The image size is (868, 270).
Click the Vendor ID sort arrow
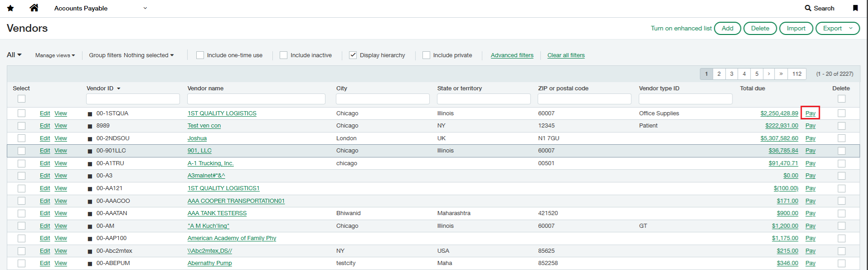[x=119, y=89]
